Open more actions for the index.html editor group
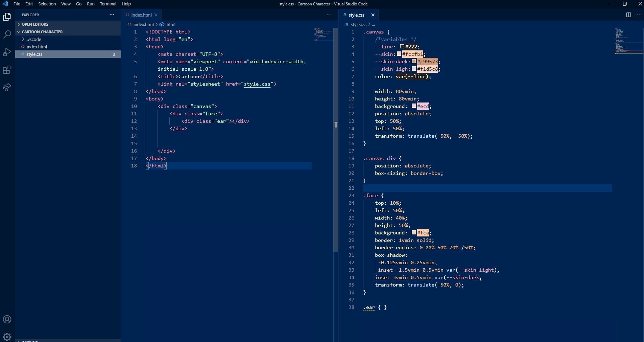644x342 pixels. (329, 15)
